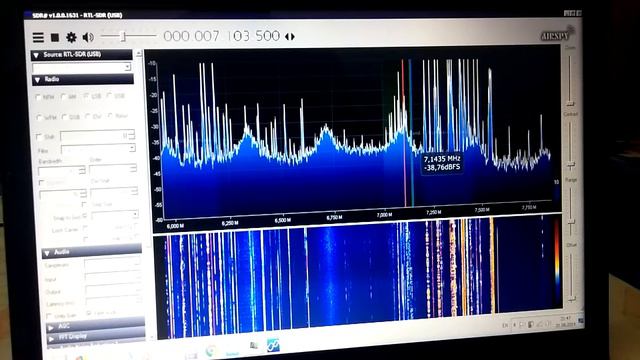Mute audio with the speaker icon
640x360 pixels.
pos(88,37)
